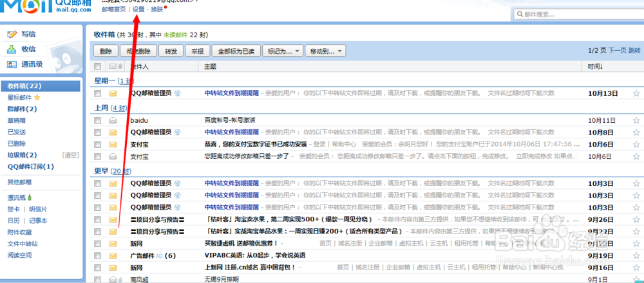Collapse the 更早 (20 封) group
The width and height of the screenshot is (644, 283).
click(x=113, y=170)
